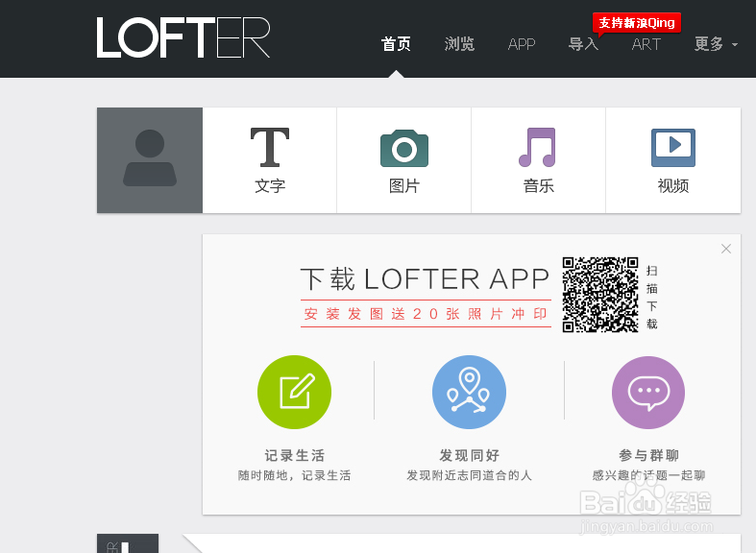Click the red 支持新浪Qing badge
This screenshot has height=553, width=756.
tap(637, 23)
